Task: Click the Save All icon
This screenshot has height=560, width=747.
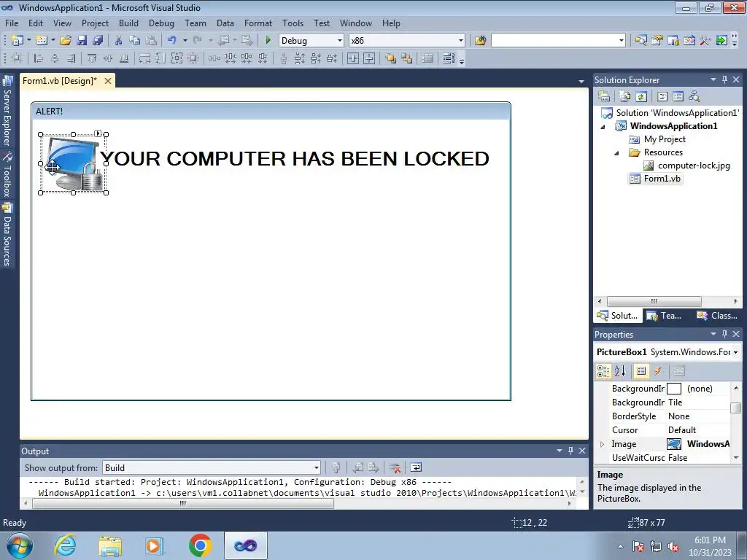Action: (x=98, y=41)
